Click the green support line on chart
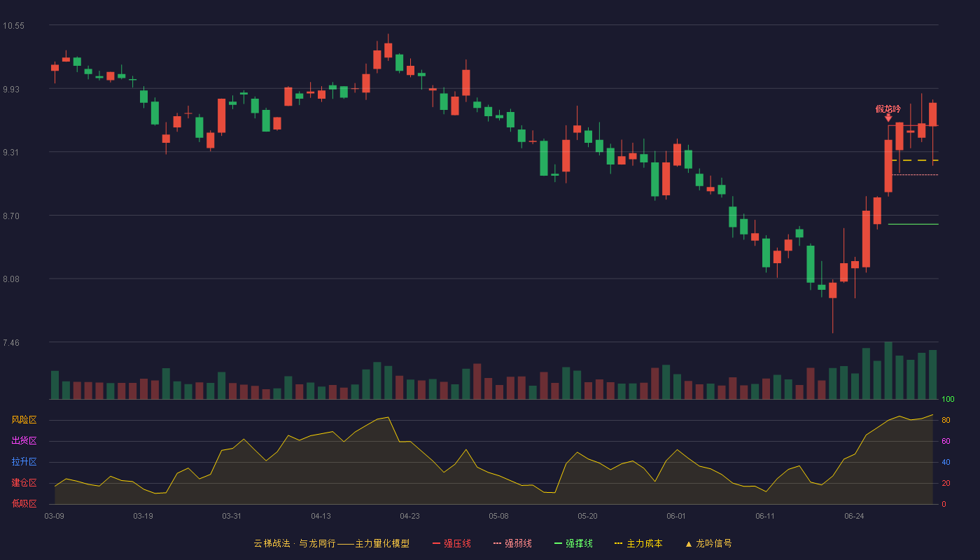Screen dimensions: 980x560 (913, 224)
